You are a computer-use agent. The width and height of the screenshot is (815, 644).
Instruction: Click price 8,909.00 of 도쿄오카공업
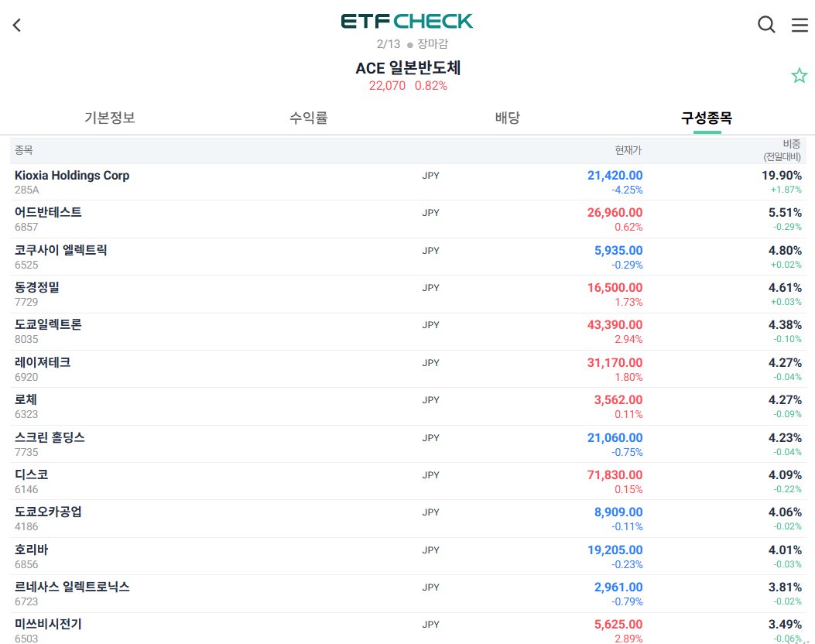[x=618, y=512]
